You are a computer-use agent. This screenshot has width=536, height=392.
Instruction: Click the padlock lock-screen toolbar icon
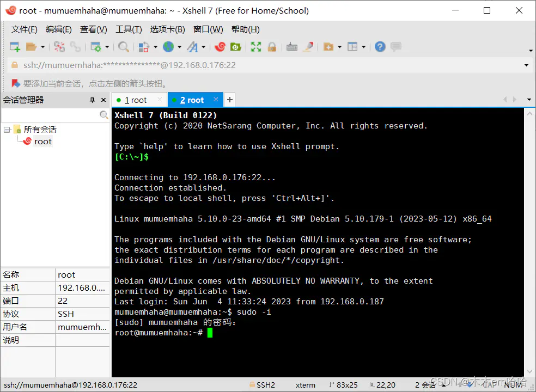pyautogui.click(x=272, y=46)
